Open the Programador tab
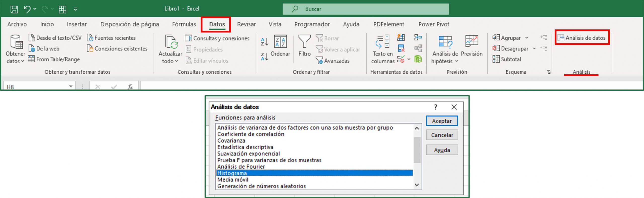 [x=312, y=24]
